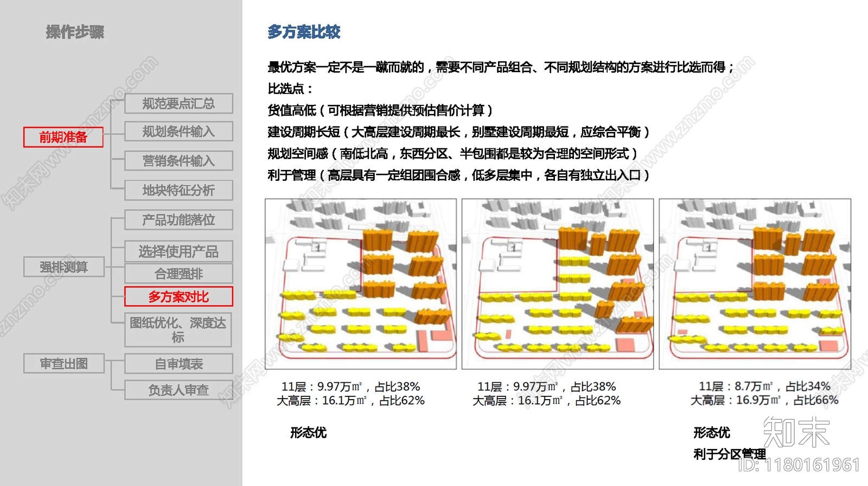Open the 选择使用产品 item
The image size is (868, 486).
(x=178, y=251)
